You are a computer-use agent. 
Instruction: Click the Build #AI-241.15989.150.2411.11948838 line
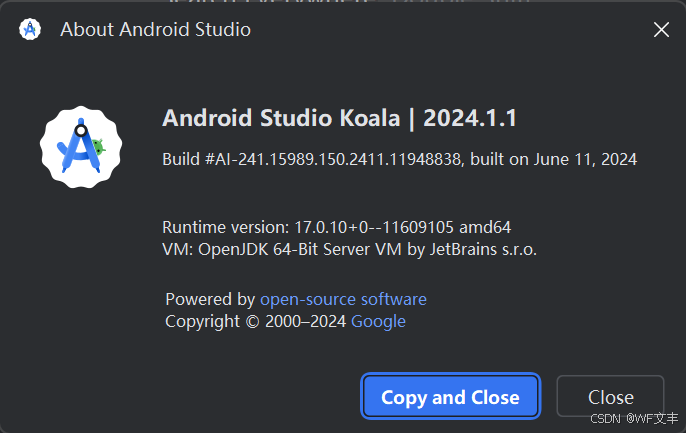pos(399,159)
